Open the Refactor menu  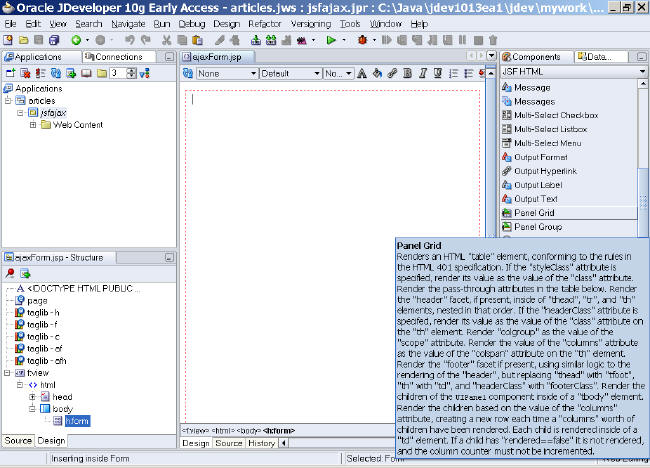[264, 24]
